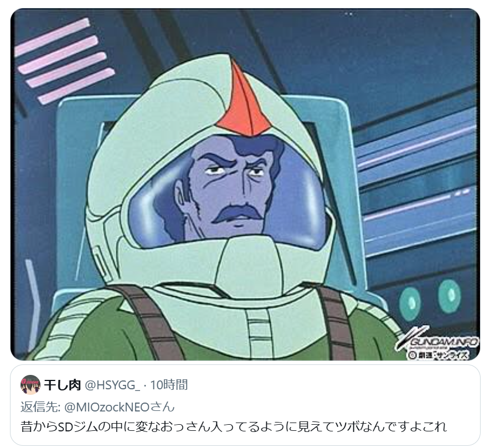Click the GUNDAM.INFO watermark logo

[436, 341]
